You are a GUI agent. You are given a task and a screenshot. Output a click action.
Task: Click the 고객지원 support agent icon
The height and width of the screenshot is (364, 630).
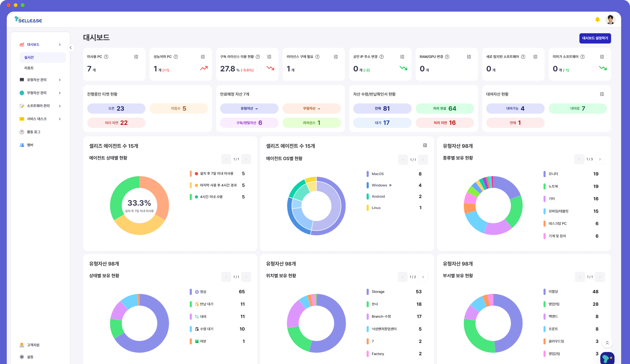click(22, 345)
